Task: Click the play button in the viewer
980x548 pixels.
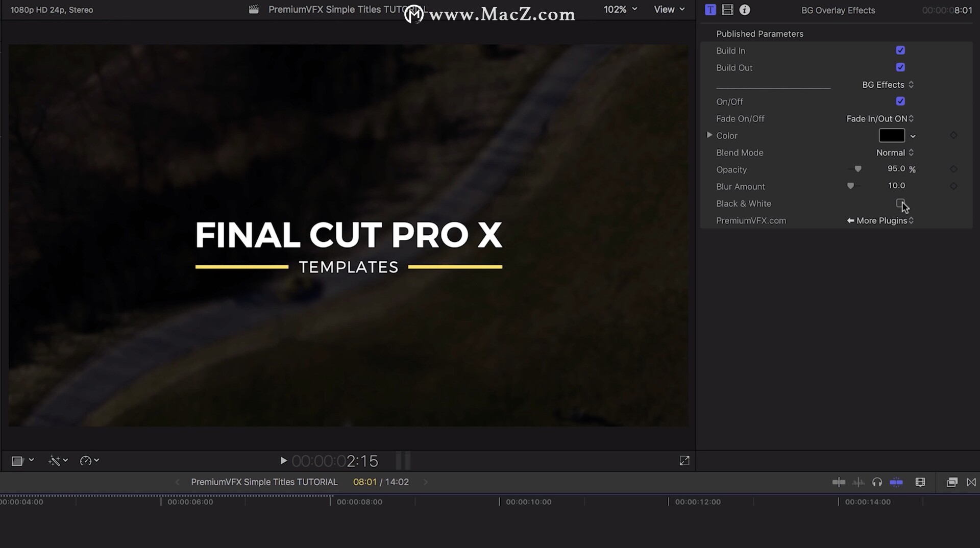Action: coord(283,460)
